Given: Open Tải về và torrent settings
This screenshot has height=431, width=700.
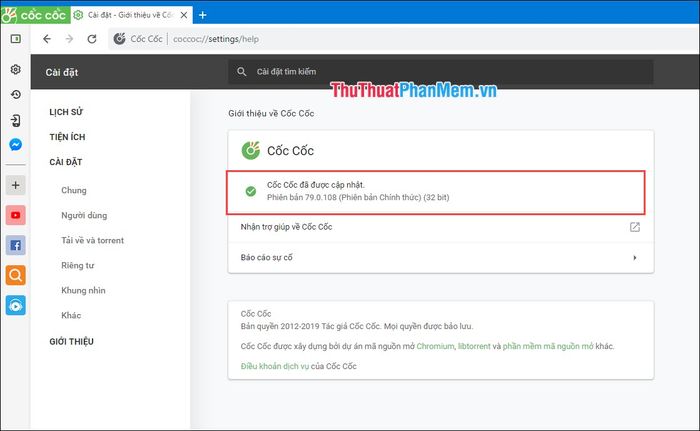Looking at the screenshot, I should coord(92,240).
